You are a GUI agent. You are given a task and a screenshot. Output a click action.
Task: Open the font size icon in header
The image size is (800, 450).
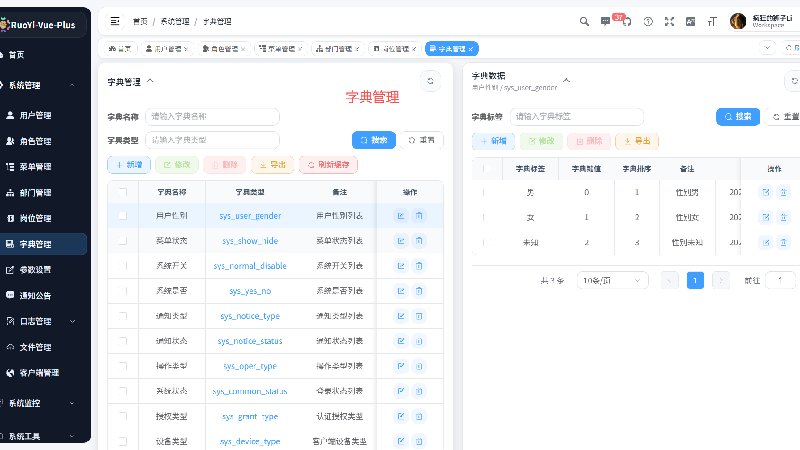712,21
